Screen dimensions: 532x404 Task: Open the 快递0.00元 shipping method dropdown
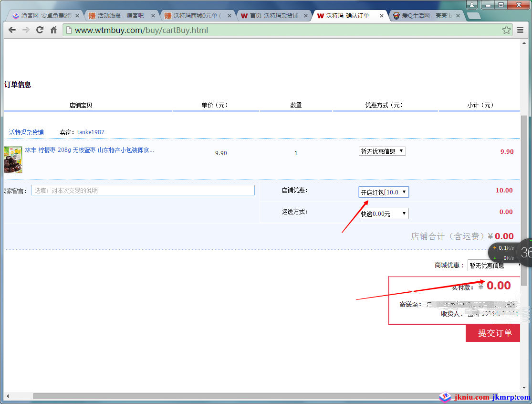click(x=384, y=214)
